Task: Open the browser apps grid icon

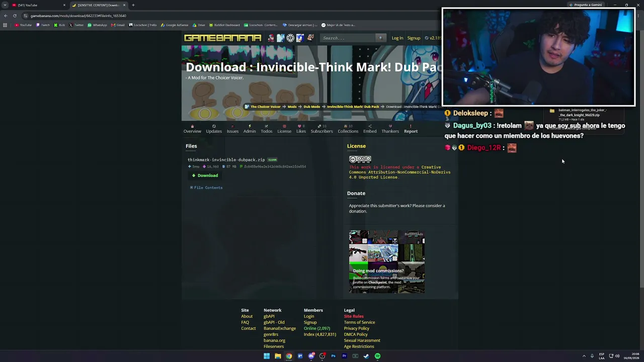Action: pyautogui.click(x=5, y=25)
